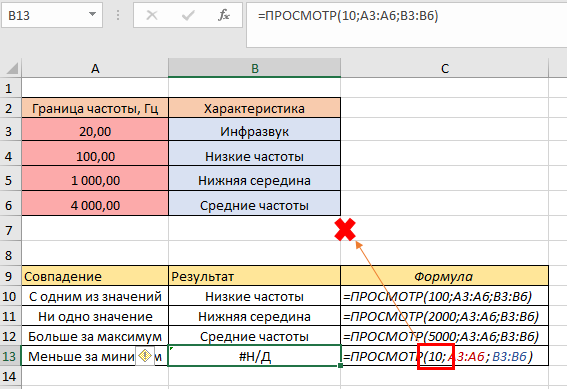
Task: Select the 'Инфразвук' cell
Action: pyautogui.click(x=255, y=130)
